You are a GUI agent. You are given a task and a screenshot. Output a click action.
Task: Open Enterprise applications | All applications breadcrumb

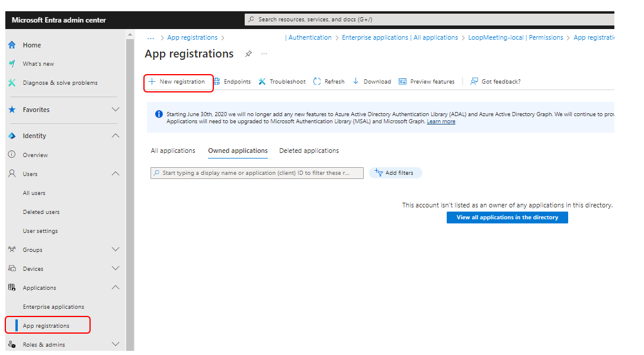(400, 37)
